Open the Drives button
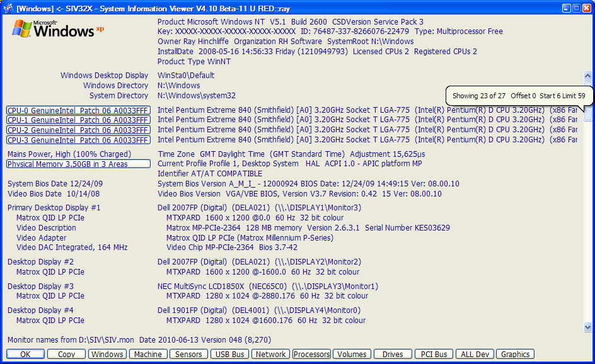Viewport: 595px width, 364px height. coord(393,354)
